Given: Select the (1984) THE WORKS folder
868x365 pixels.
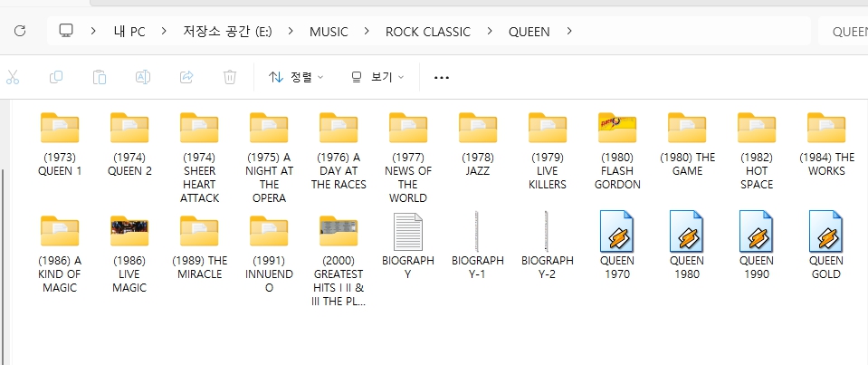Looking at the screenshot, I should pos(826,144).
